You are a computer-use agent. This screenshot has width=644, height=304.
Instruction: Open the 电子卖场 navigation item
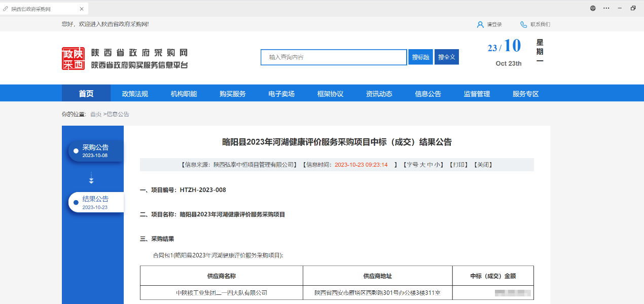281,94
